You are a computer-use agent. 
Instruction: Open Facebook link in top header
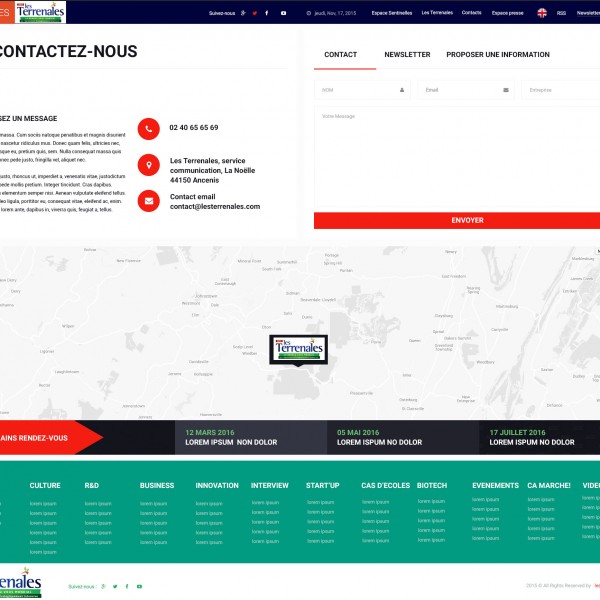click(268, 13)
